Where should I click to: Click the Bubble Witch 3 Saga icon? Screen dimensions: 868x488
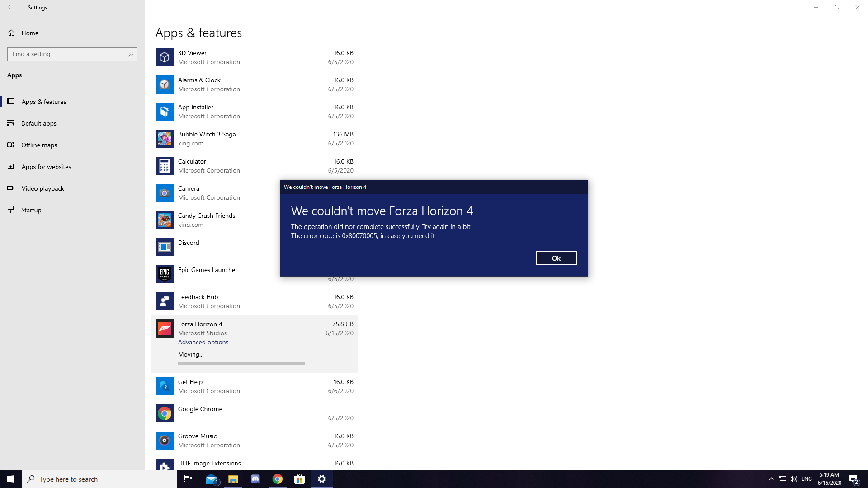click(165, 139)
